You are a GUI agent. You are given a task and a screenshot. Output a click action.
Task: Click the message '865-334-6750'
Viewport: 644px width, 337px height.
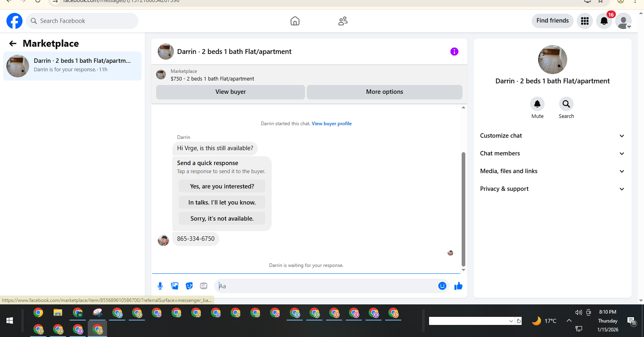coord(196,239)
